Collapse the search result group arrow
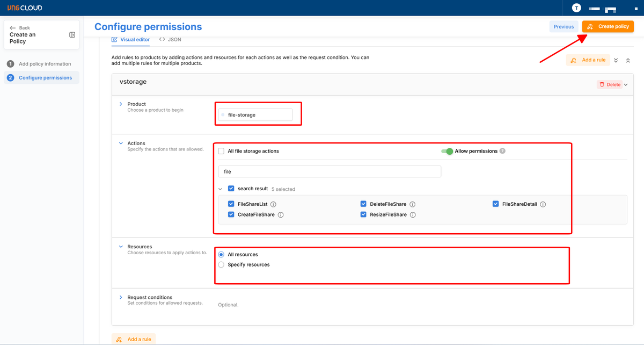This screenshot has width=644, height=345. click(221, 189)
